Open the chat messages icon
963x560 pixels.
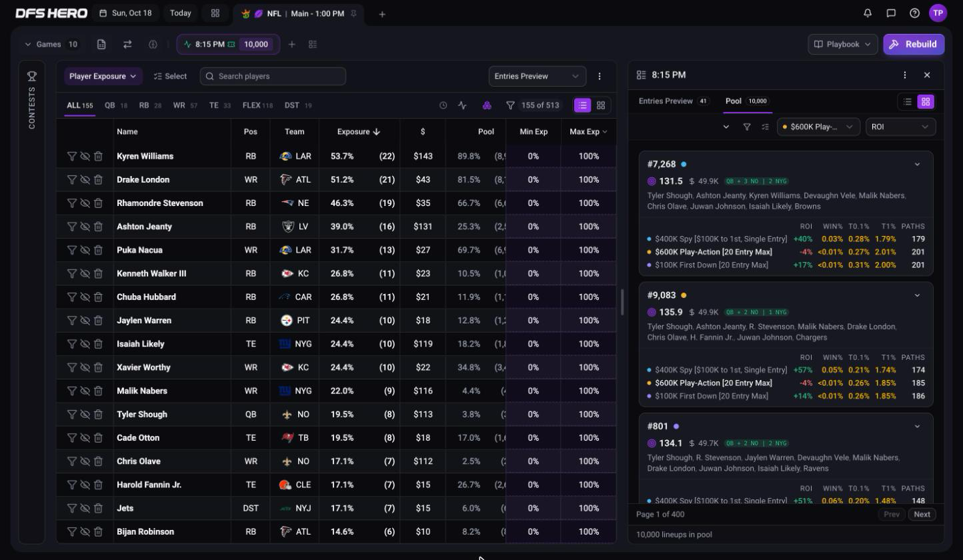[x=891, y=13]
